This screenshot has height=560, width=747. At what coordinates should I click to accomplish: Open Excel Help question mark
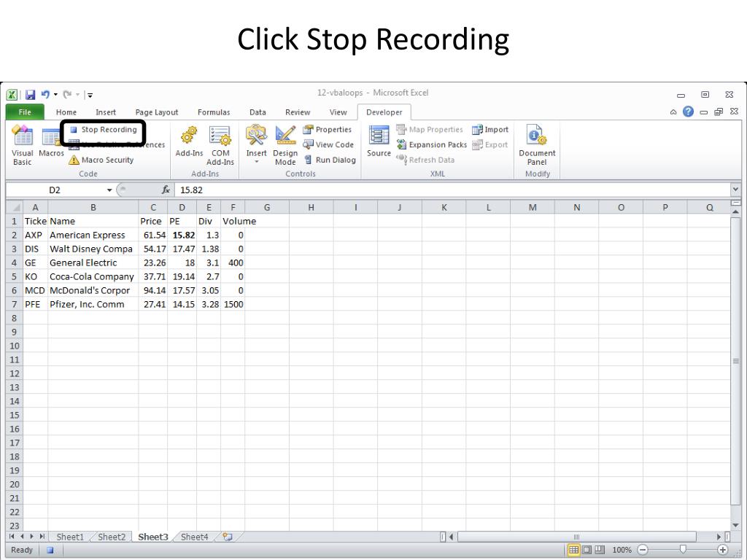tap(688, 112)
